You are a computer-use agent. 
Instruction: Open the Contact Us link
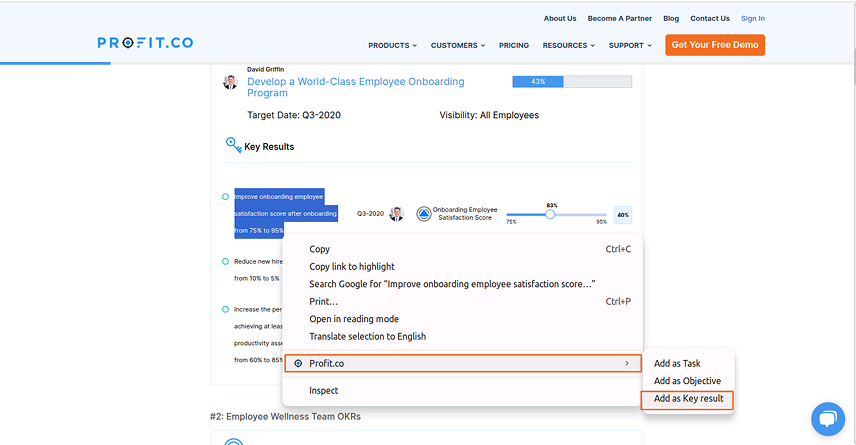point(710,19)
